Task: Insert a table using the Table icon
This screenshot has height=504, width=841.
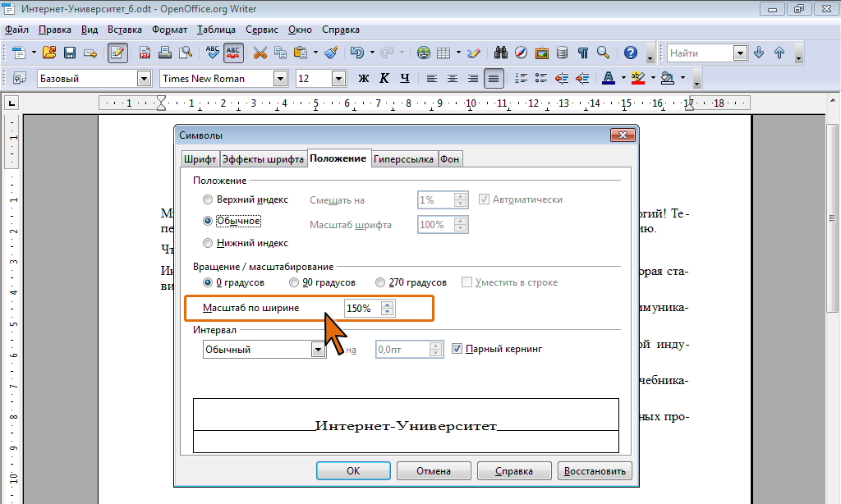Action: 443,53
